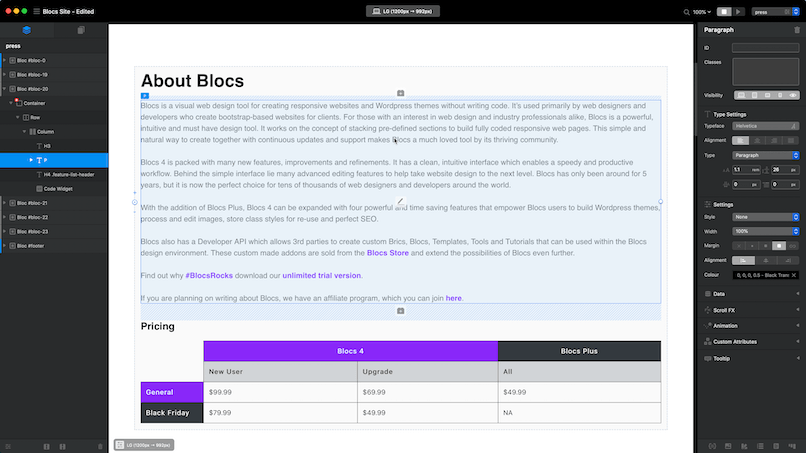Click the affiliate program here link

(453, 298)
